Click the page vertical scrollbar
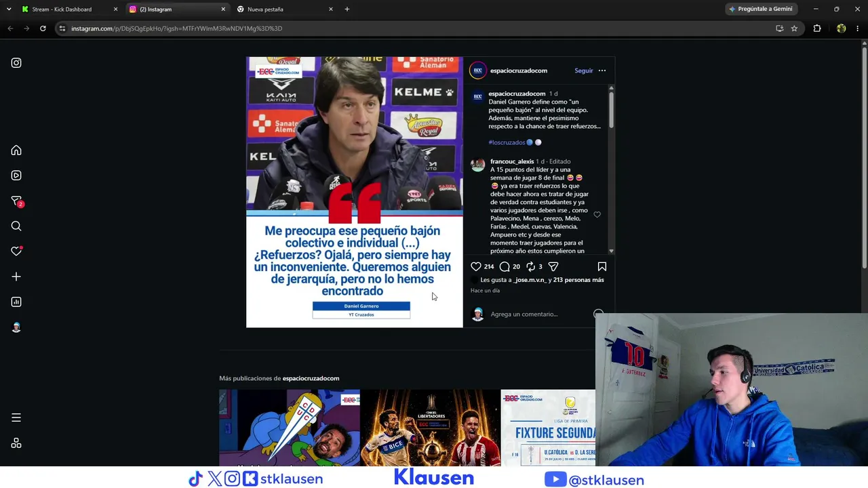 [x=864, y=156]
